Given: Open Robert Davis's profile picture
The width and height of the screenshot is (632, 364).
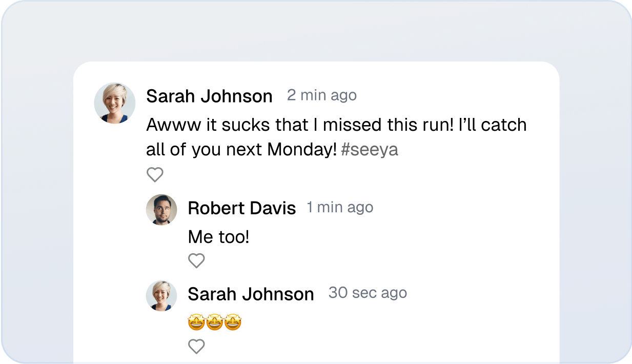Looking at the screenshot, I should pyautogui.click(x=161, y=210).
